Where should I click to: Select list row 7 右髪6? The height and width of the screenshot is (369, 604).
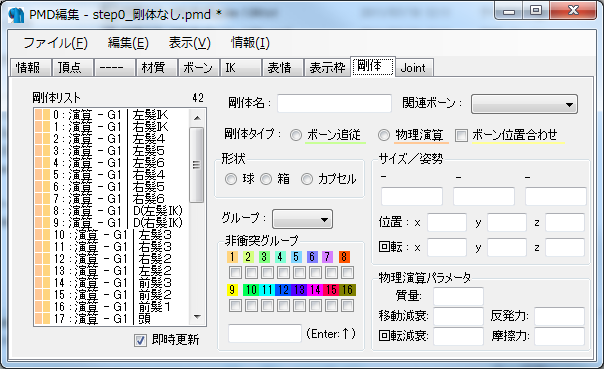pyautogui.click(x=111, y=199)
